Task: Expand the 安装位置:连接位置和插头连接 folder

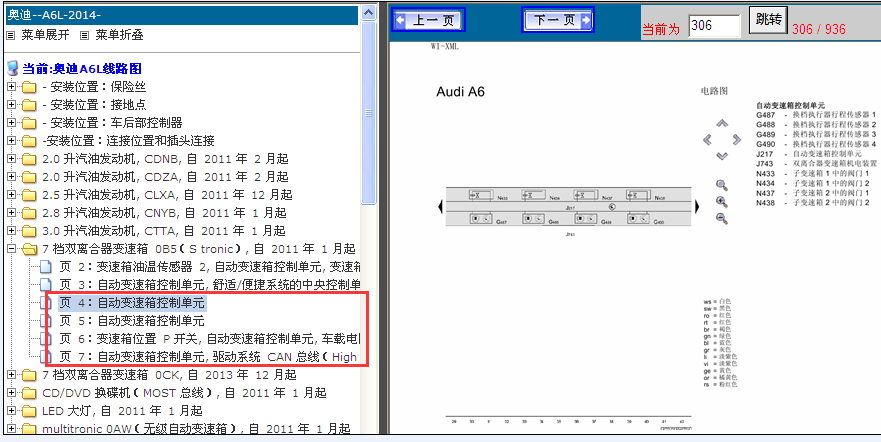Action: [11, 141]
